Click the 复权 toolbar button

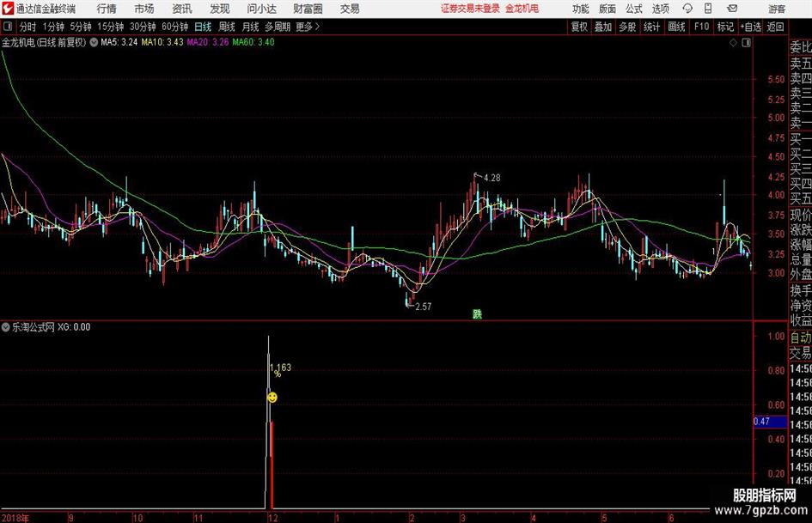click(x=579, y=27)
